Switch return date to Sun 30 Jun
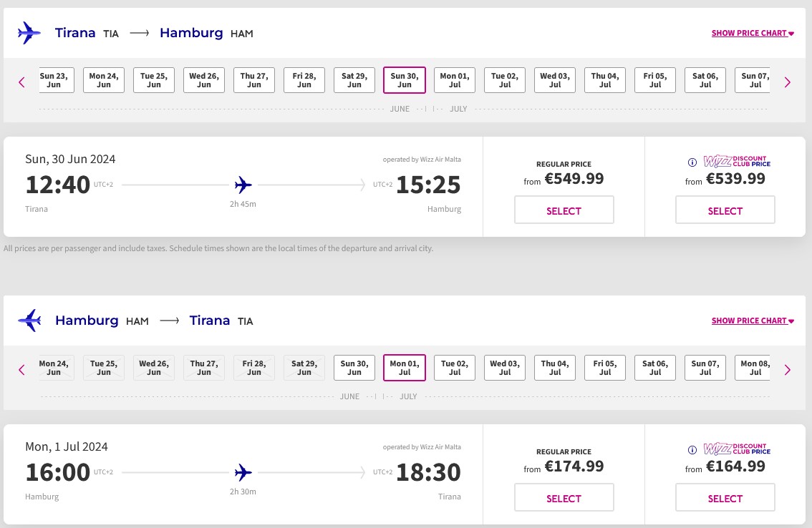Screen dimensions: 812x528 click(x=354, y=368)
